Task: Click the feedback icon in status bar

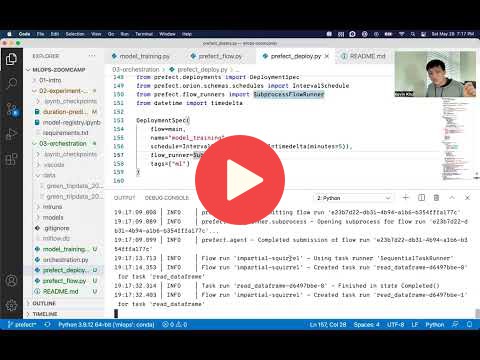Action: tap(455, 324)
